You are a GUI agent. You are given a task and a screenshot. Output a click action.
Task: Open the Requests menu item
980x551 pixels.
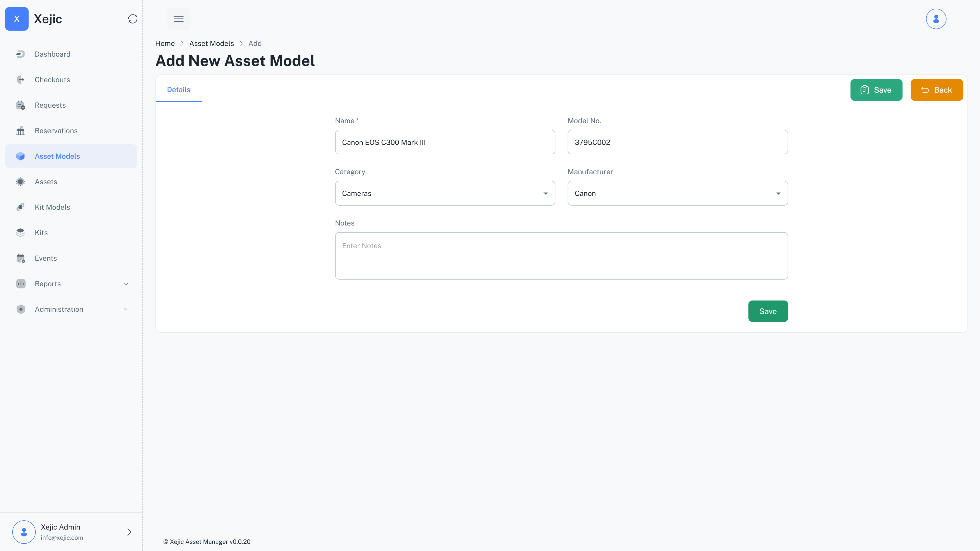point(71,105)
